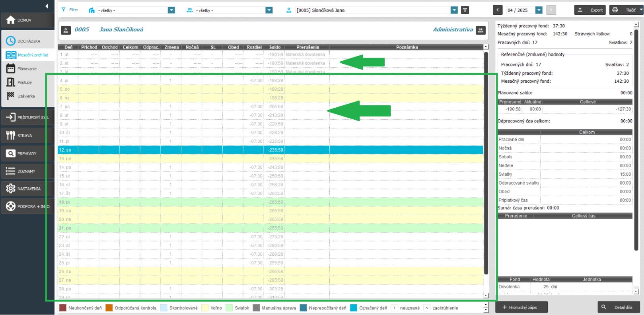Open Detail dňa button

click(x=619, y=307)
